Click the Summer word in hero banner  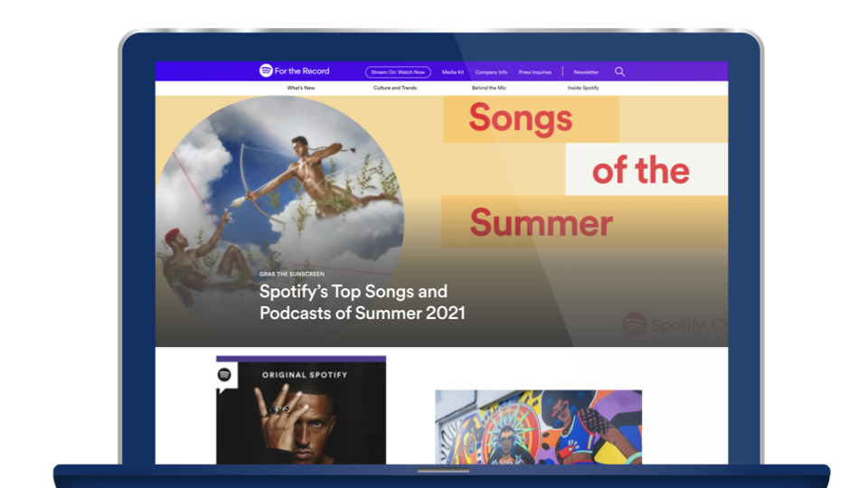click(541, 223)
